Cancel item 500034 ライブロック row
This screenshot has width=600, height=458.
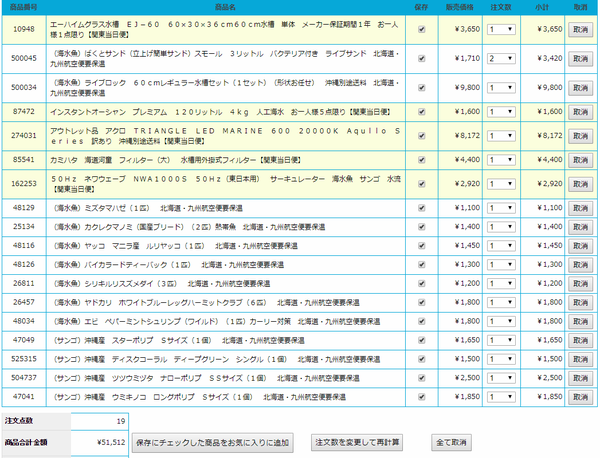tap(580, 88)
